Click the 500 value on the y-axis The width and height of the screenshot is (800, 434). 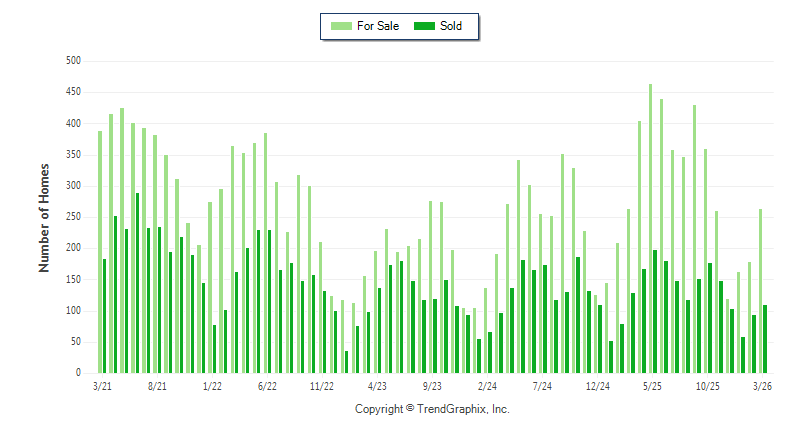pos(72,61)
